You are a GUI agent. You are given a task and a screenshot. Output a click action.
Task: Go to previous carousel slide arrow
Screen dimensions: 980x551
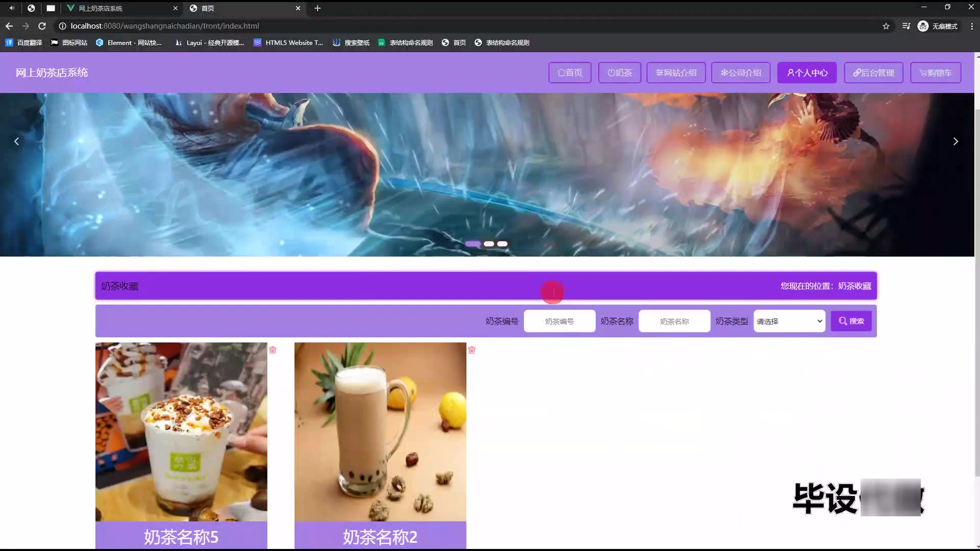pyautogui.click(x=16, y=141)
